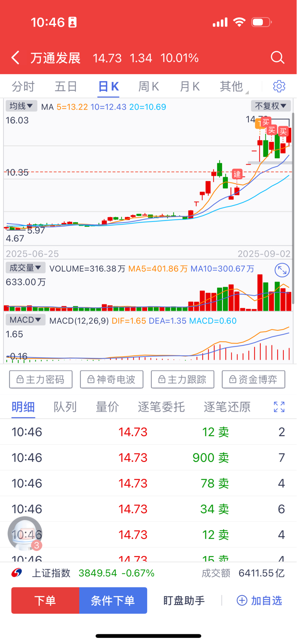This screenshot has width=297, height=644.
Task: Tap the red 下单 order button
Action: (x=45, y=600)
